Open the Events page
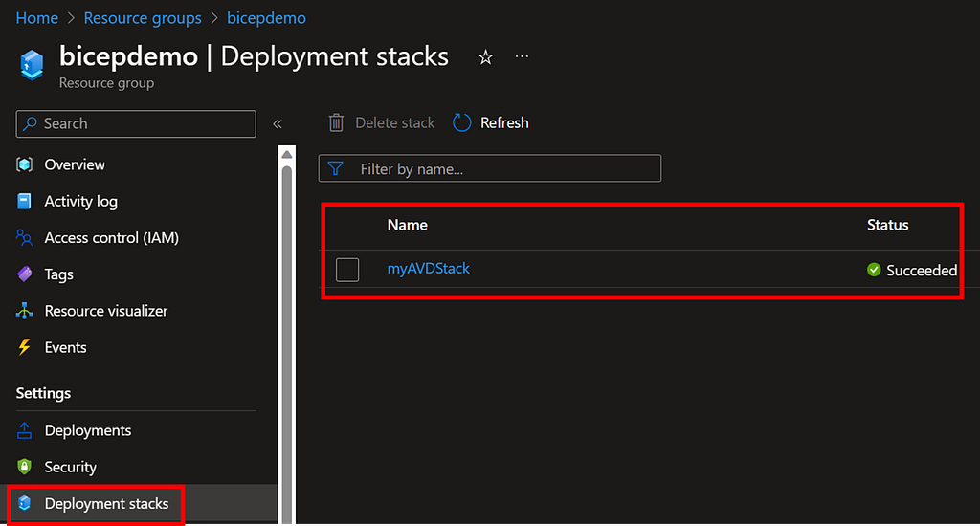Image resolution: width=980 pixels, height=526 pixels. (65, 347)
